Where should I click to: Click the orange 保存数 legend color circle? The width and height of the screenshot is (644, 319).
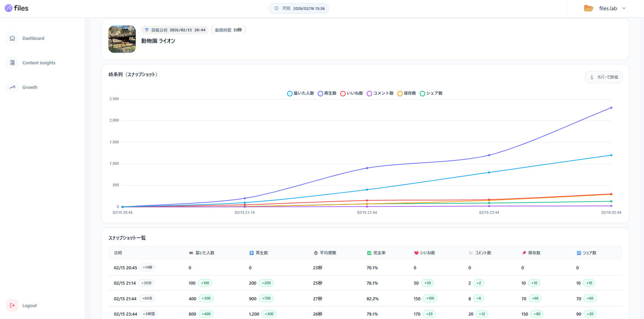tap(400, 94)
